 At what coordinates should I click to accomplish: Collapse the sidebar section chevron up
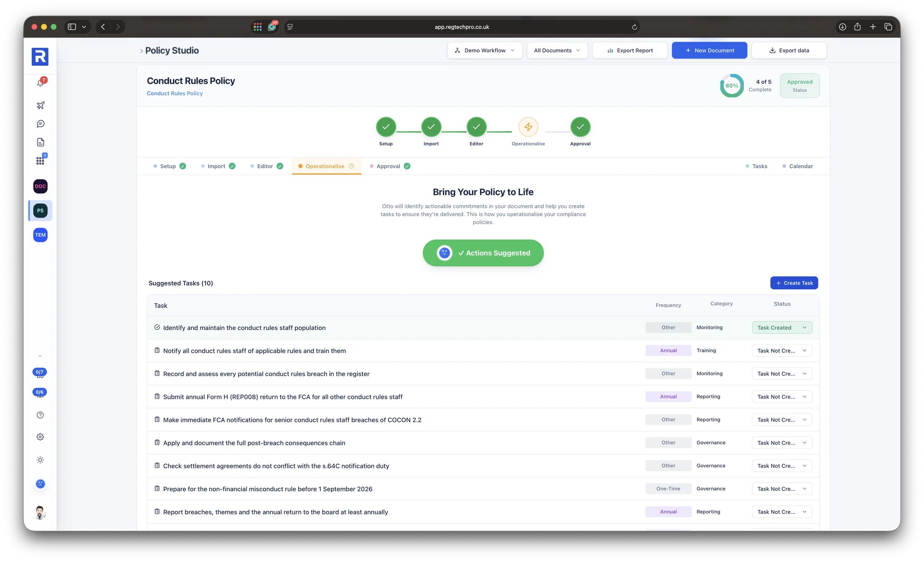pos(40,356)
